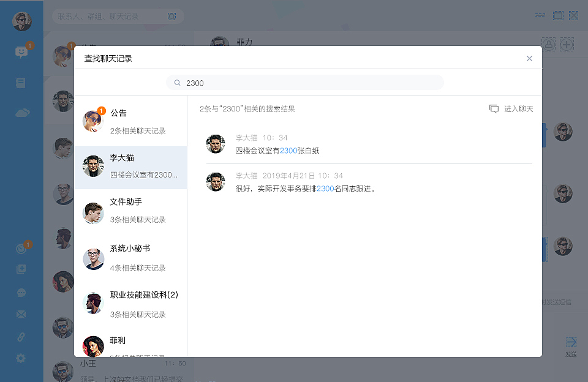Open the cloud storage icon in the sidebar
588x382 pixels.
pyautogui.click(x=21, y=112)
